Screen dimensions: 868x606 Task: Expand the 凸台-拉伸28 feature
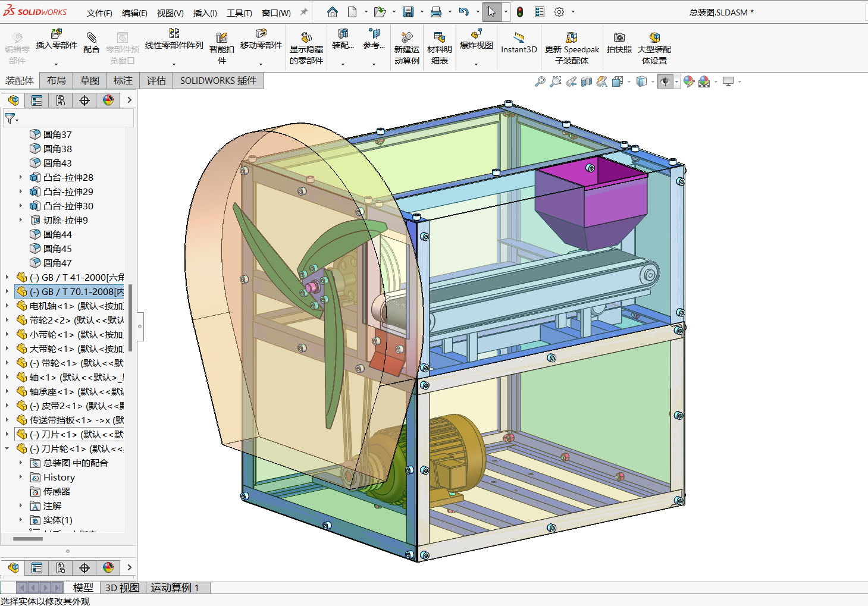[20, 177]
